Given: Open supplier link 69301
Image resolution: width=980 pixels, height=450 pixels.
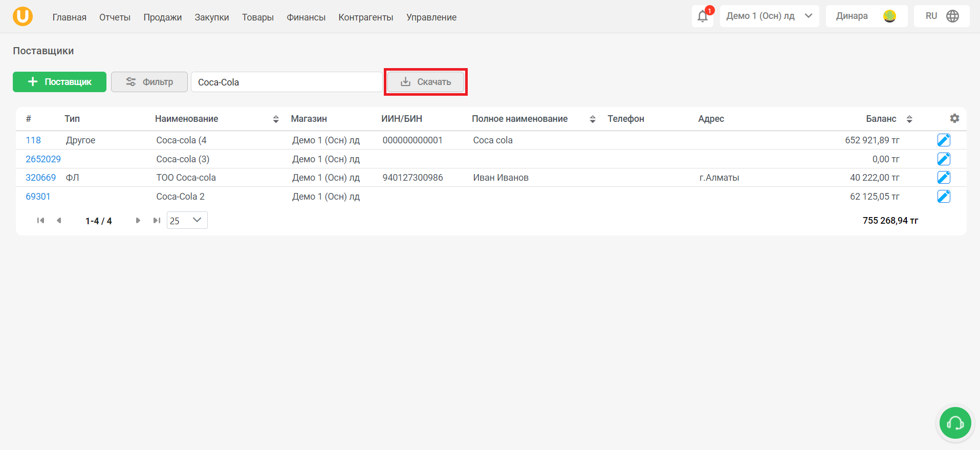Looking at the screenshot, I should (x=38, y=197).
